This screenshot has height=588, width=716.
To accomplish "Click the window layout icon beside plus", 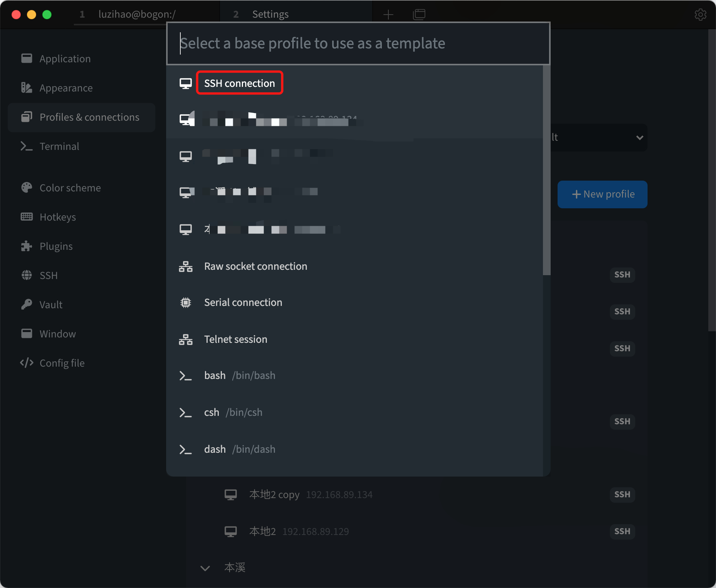I will pos(419,15).
